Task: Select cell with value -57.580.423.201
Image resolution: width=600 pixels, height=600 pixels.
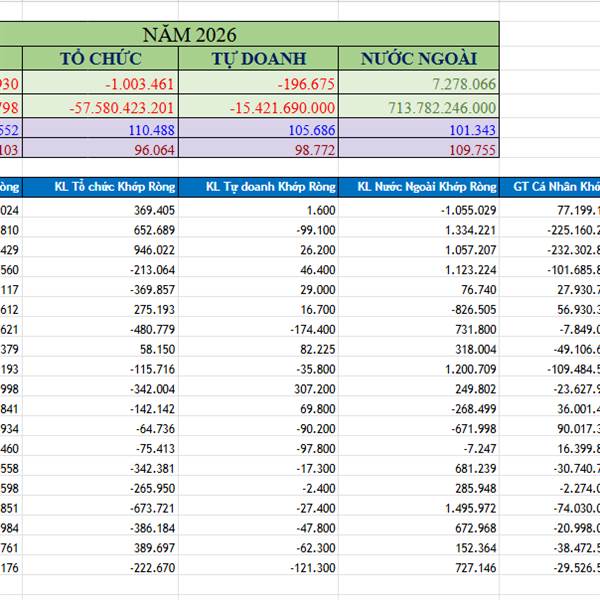Action: click(x=101, y=106)
